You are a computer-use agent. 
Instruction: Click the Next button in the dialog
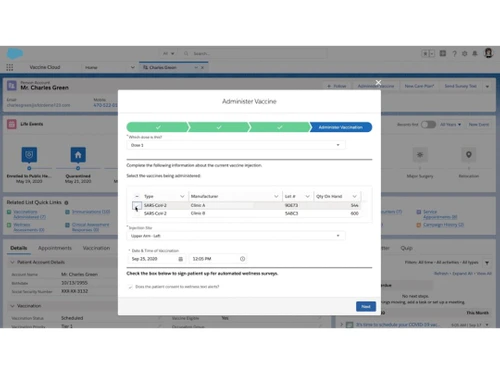366,306
